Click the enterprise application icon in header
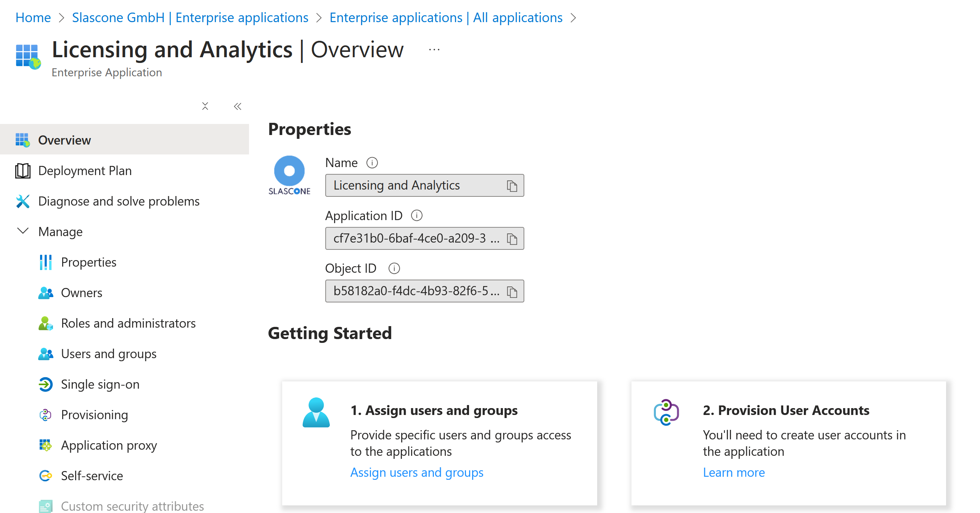 coord(28,56)
